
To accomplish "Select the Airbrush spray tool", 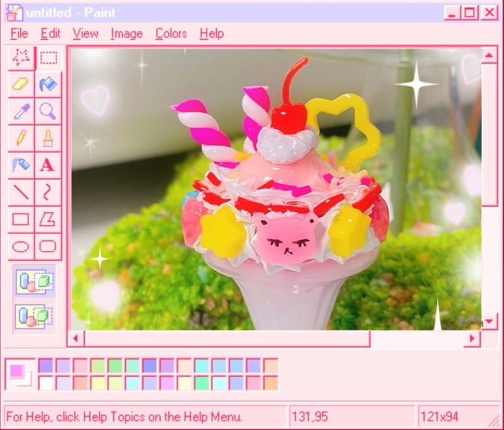I will click(21, 165).
